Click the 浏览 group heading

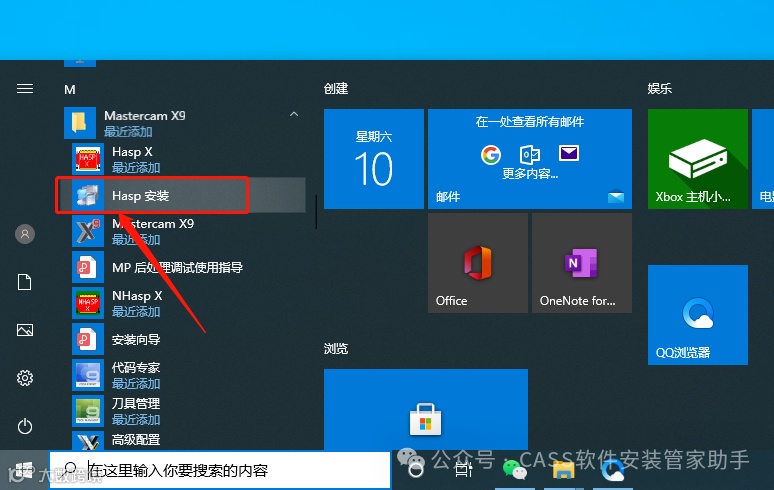point(336,348)
